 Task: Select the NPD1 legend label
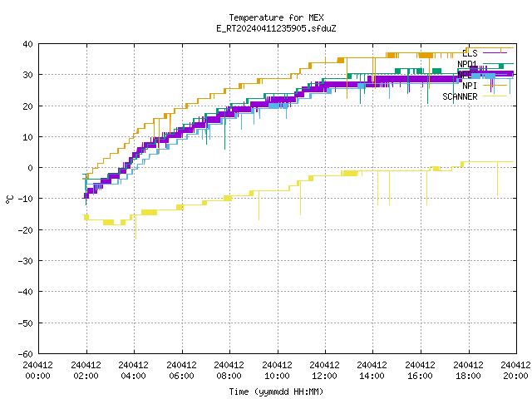point(467,64)
